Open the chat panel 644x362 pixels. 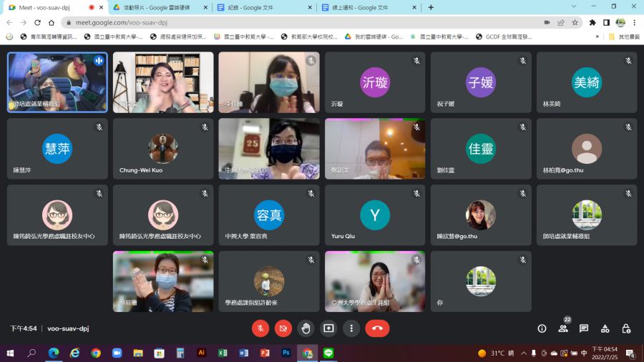click(x=584, y=328)
